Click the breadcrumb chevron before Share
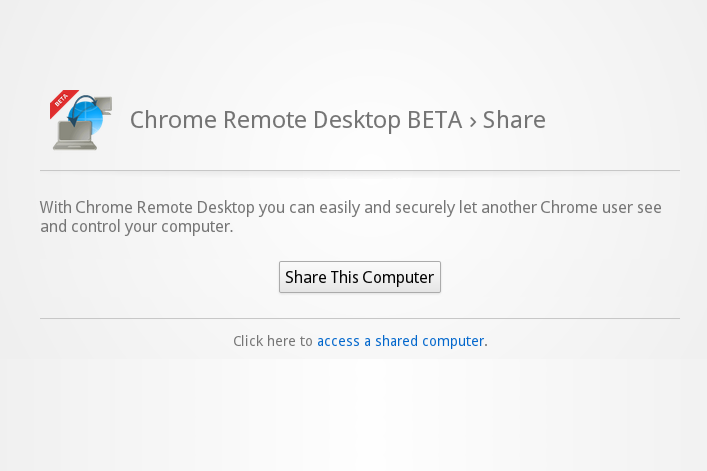 click(x=471, y=121)
